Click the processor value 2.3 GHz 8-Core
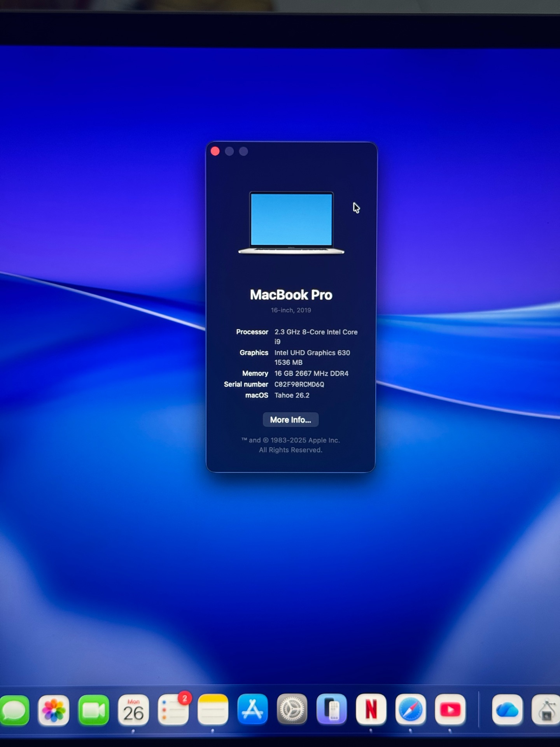560x747 pixels. click(316, 337)
